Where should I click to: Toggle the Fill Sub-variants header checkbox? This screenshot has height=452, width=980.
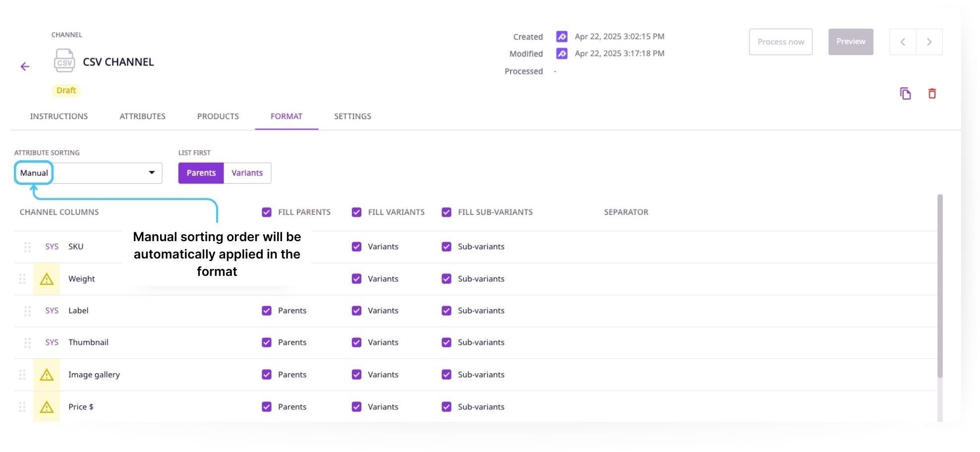[447, 212]
